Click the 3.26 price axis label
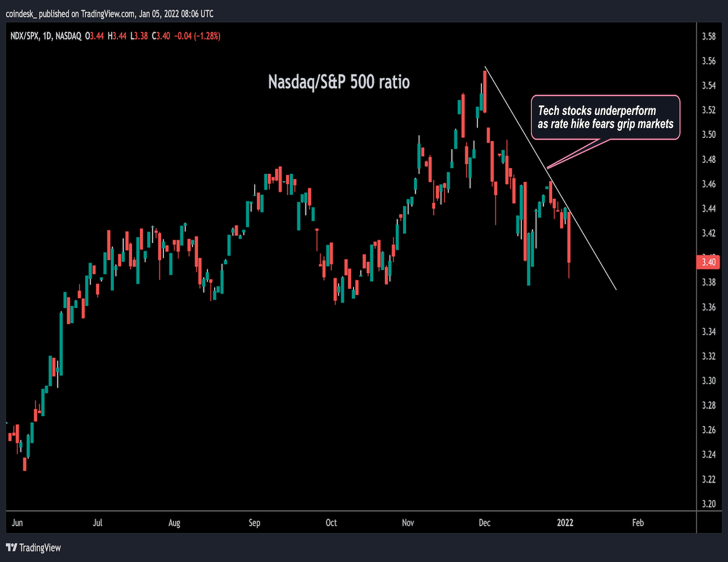 (709, 430)
